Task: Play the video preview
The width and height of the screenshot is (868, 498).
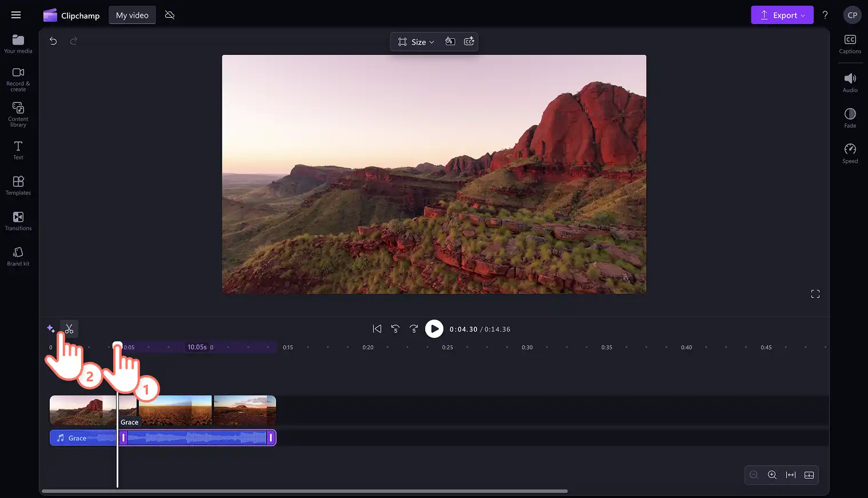Action: click(434, 329)
